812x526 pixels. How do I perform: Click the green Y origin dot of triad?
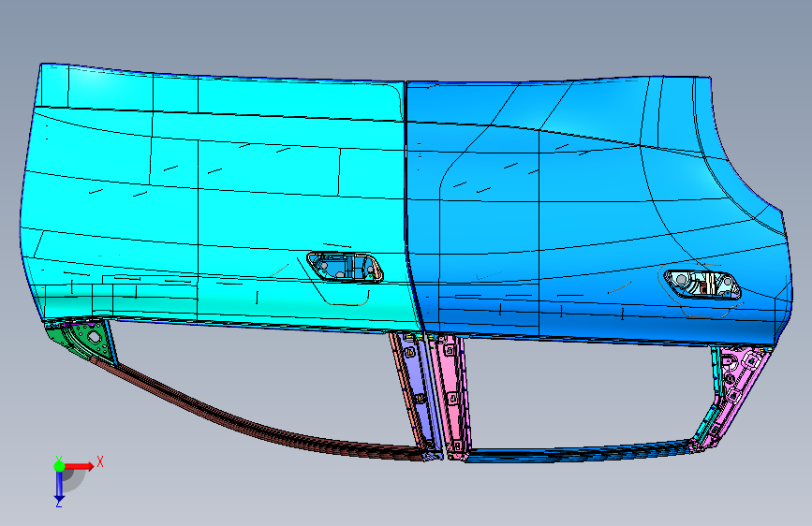59,466
